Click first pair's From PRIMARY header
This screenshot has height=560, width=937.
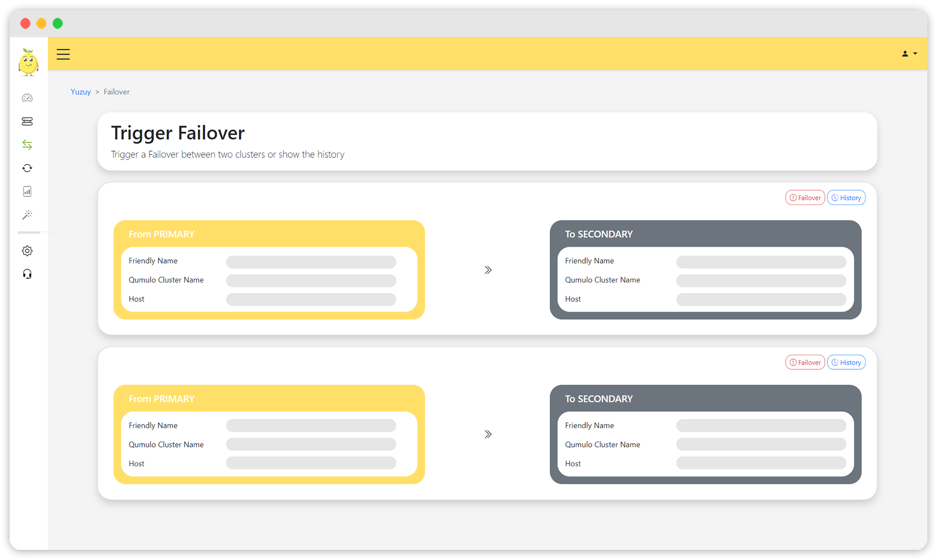point(161,234)
